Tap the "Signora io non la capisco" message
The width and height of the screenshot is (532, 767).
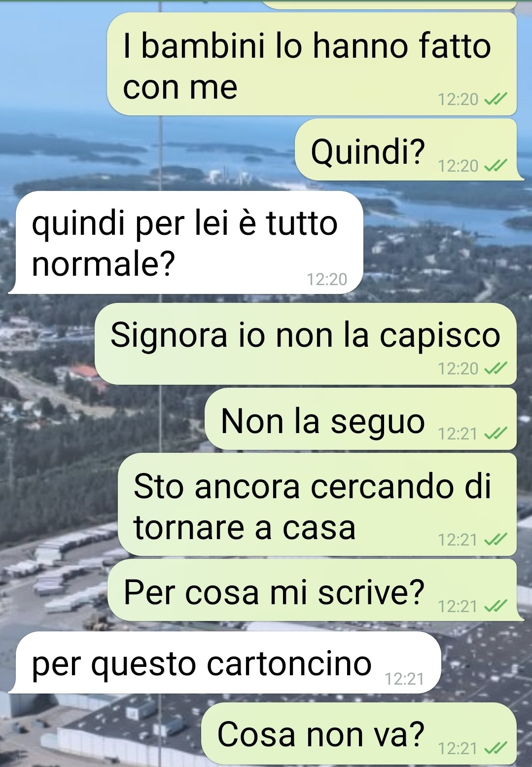(305, 344)
